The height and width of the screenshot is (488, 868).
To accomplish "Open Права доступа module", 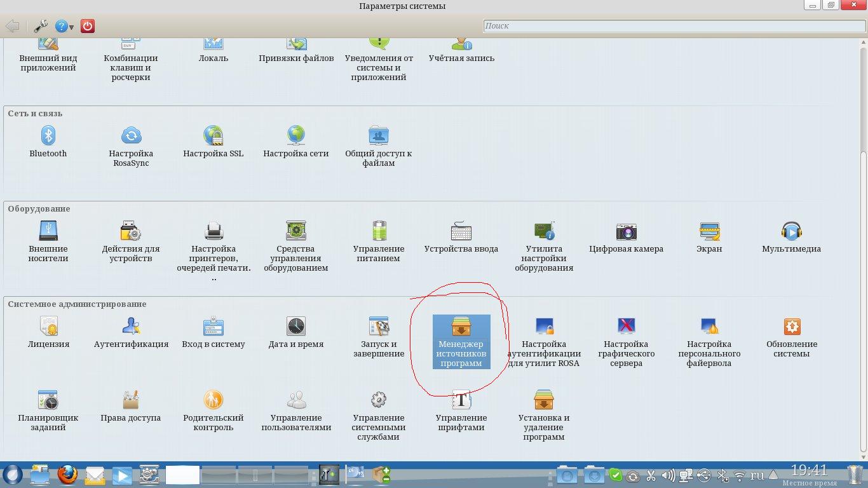I will tap(131, 405).
